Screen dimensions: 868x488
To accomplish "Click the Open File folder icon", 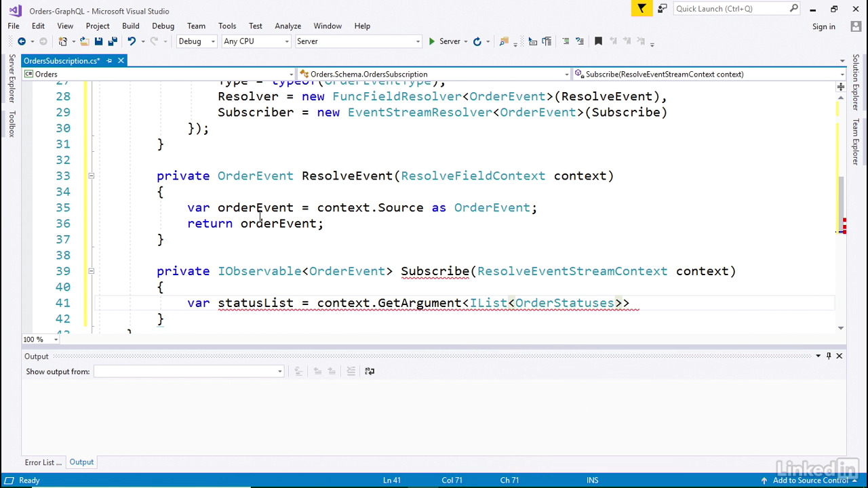I will tap(85, 41).
